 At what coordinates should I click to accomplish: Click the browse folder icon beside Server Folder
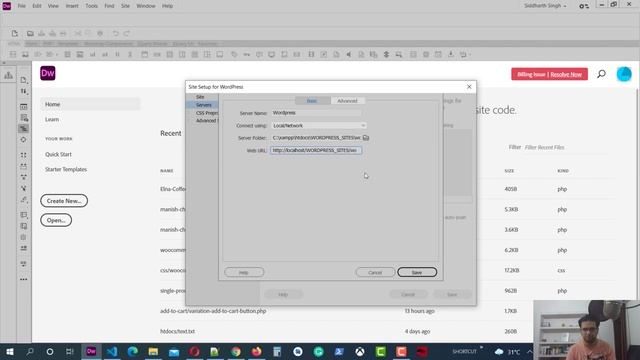coord(366,138)
